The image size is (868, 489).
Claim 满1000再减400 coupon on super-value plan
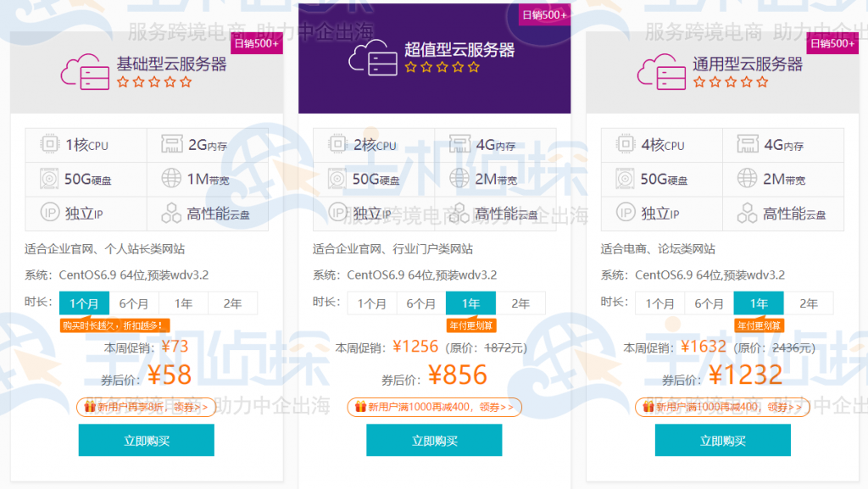(434, 408)
